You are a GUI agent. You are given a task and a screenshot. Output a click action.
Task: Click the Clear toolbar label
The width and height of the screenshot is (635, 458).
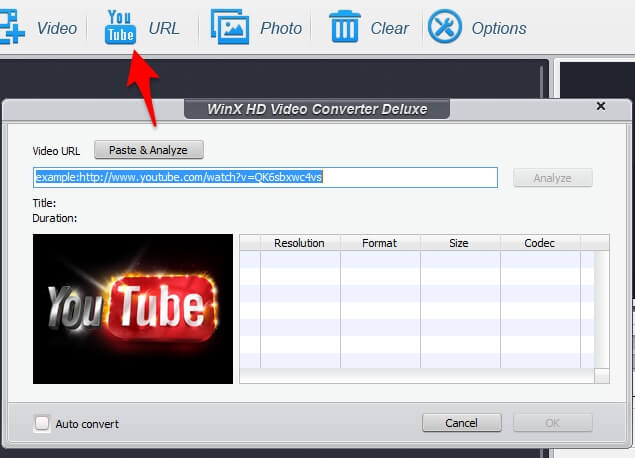tap(389, 28)
